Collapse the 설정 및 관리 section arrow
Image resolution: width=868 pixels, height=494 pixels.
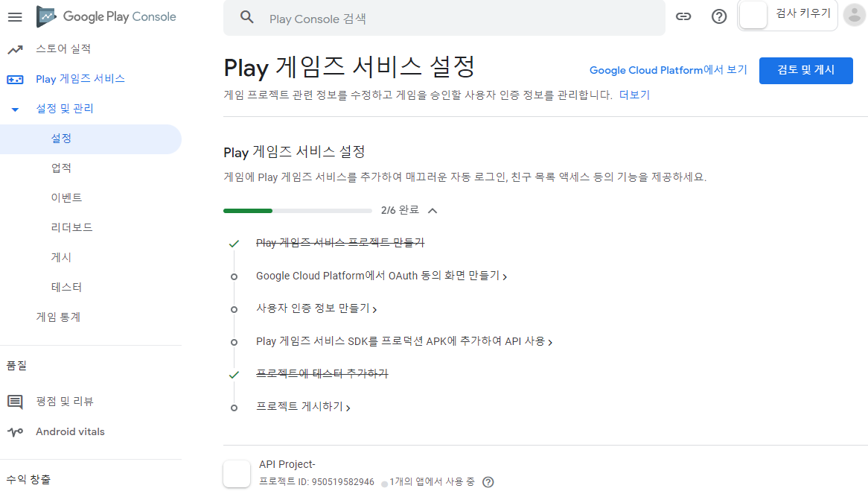pyautogui.click(x=15, y=109)
